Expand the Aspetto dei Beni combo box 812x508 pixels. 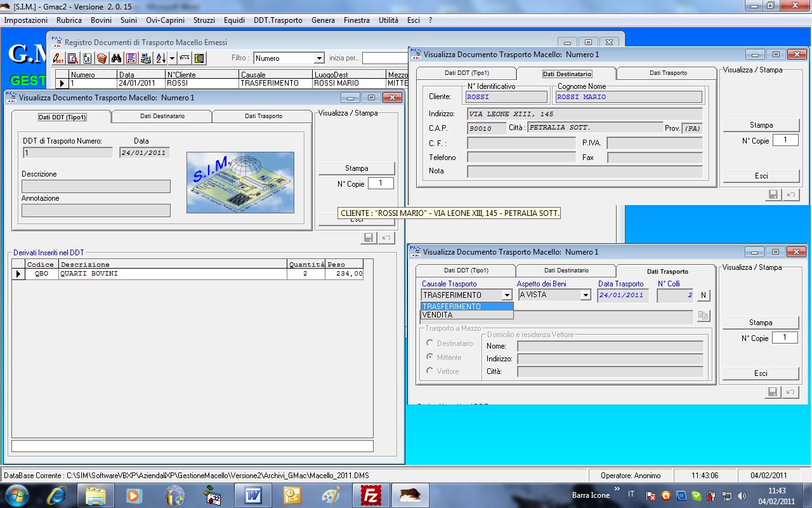point(585,295)
